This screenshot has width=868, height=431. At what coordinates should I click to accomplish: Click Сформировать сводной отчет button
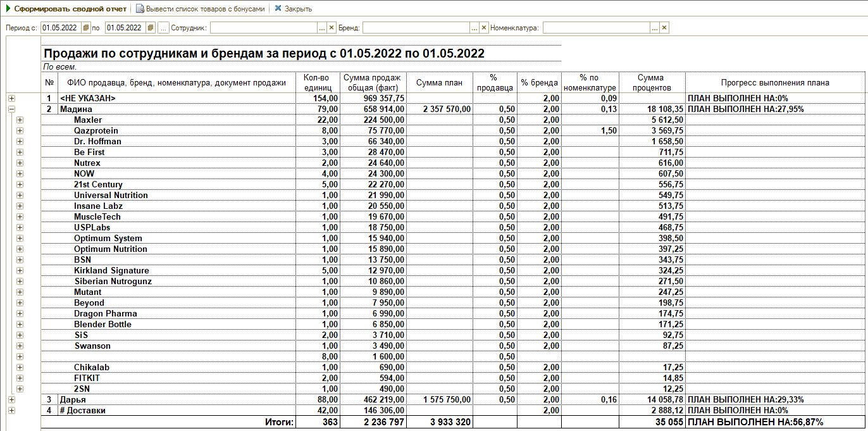pyautogui.click(x=66, y=9)
